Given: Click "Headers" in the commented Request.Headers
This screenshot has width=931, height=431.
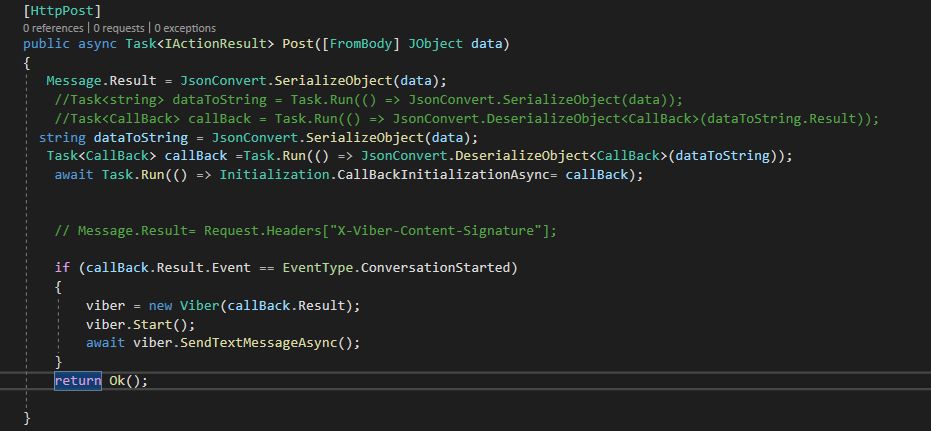Looking at the screenshot, I should point(294,230).
